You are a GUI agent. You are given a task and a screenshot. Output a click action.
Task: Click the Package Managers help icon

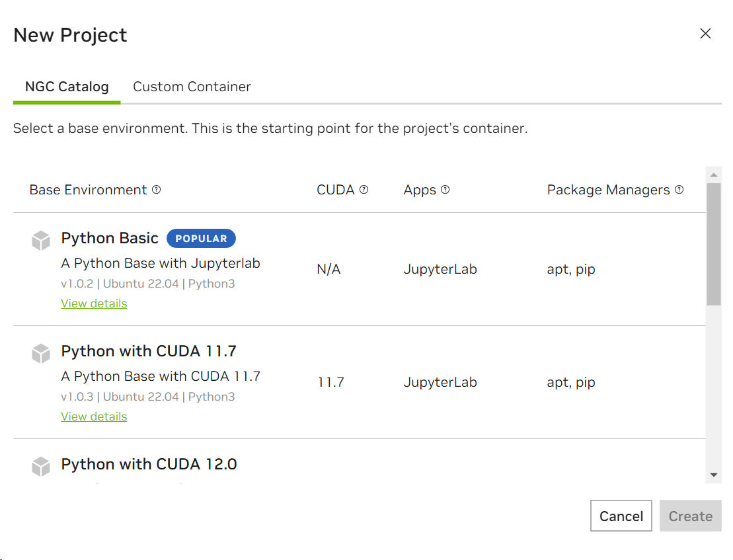[x=679, y=190]
